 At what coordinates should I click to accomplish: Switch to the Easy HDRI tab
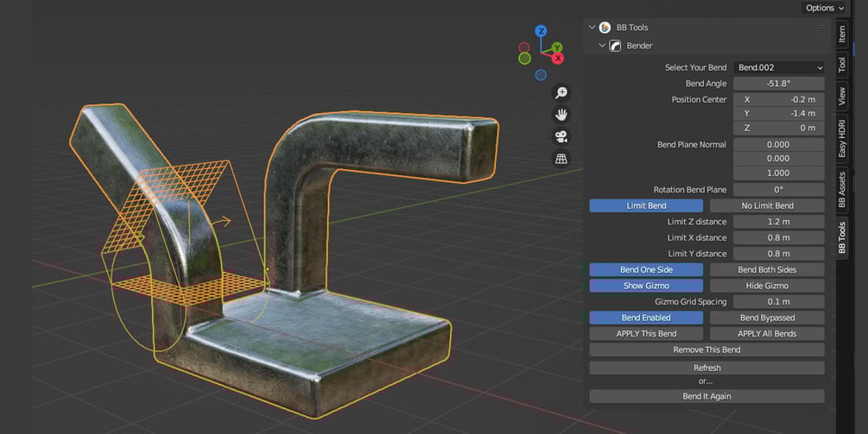tap(842, 138)
